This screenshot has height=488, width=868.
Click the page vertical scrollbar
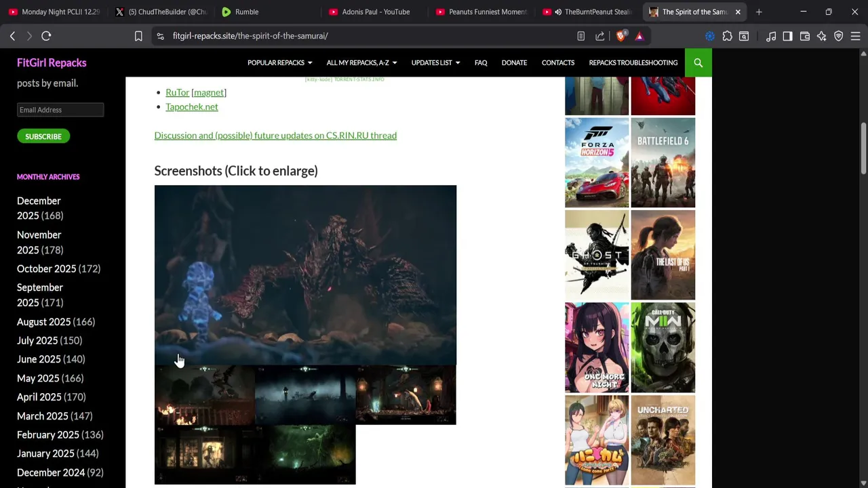pos(863,149)
